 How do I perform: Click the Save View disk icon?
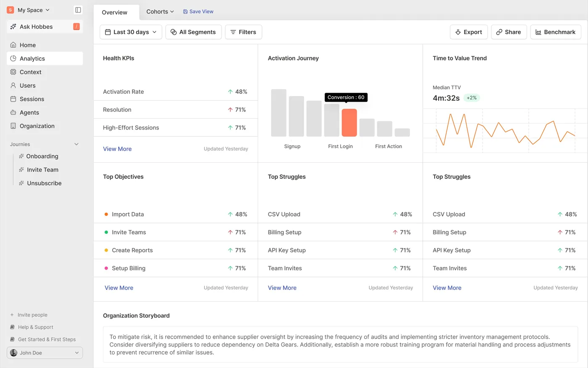point(185,12)
